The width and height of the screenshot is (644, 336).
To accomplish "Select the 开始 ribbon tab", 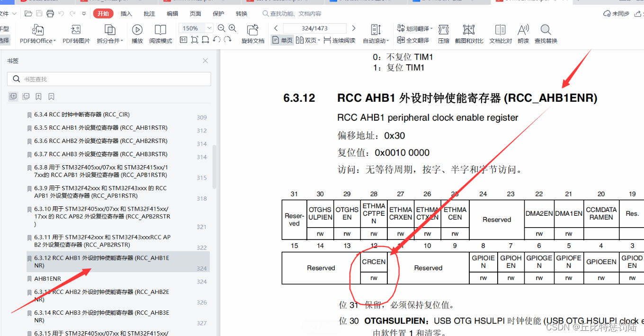I will (103, 14).
